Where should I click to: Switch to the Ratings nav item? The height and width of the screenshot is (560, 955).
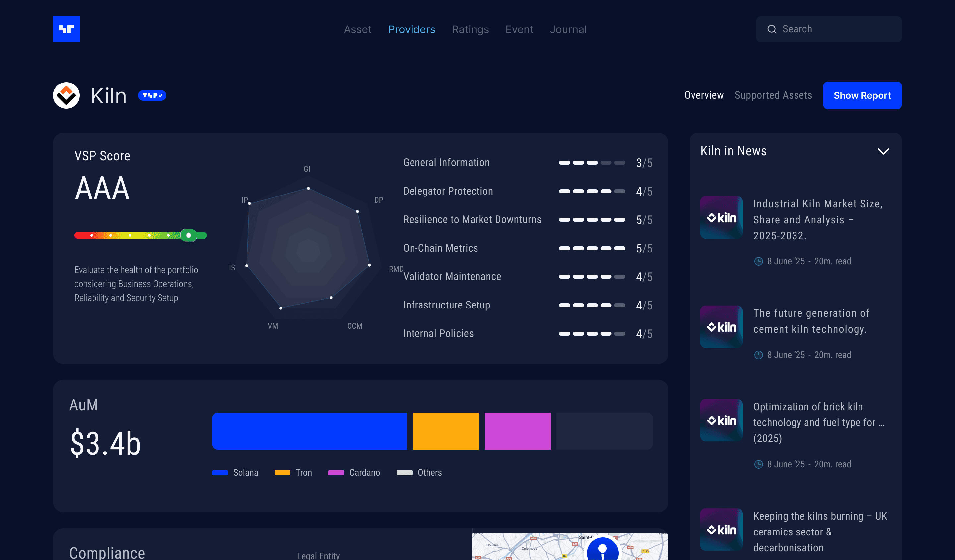pos(470,29)
